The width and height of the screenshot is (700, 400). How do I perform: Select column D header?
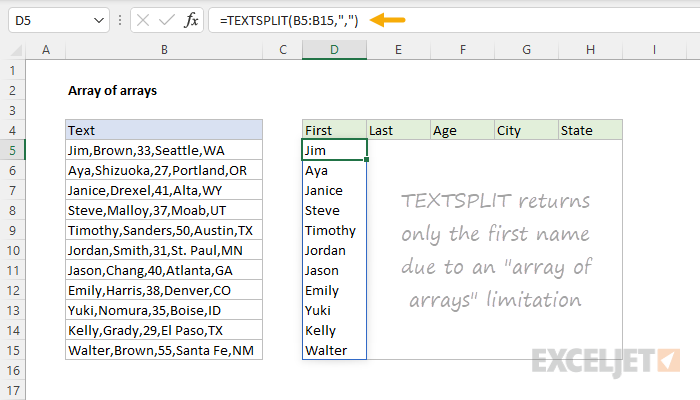(334, 50)
